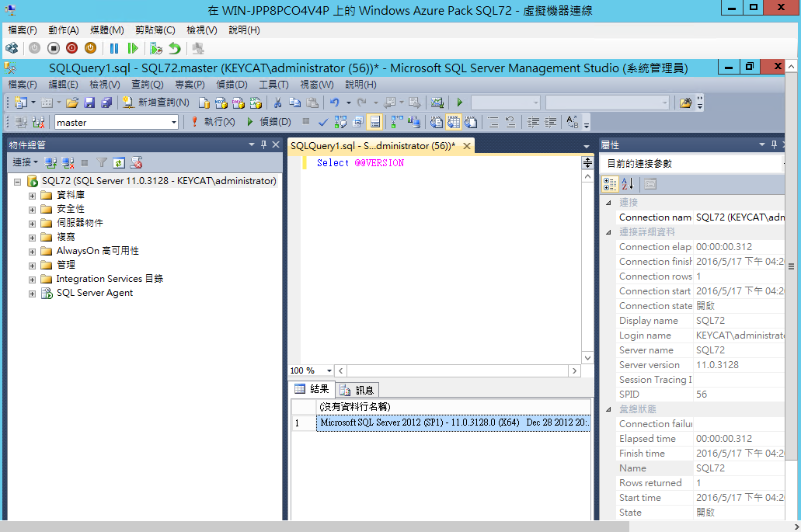This screenshot has height=532, width=801.
Task: Select the result cell with SQL Server 2012 version
Action: (454, 422)
